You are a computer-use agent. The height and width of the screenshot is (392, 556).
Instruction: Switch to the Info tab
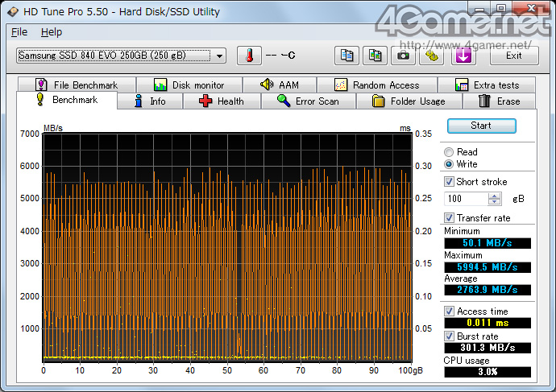pyautogui.click(x=150, y=101)
